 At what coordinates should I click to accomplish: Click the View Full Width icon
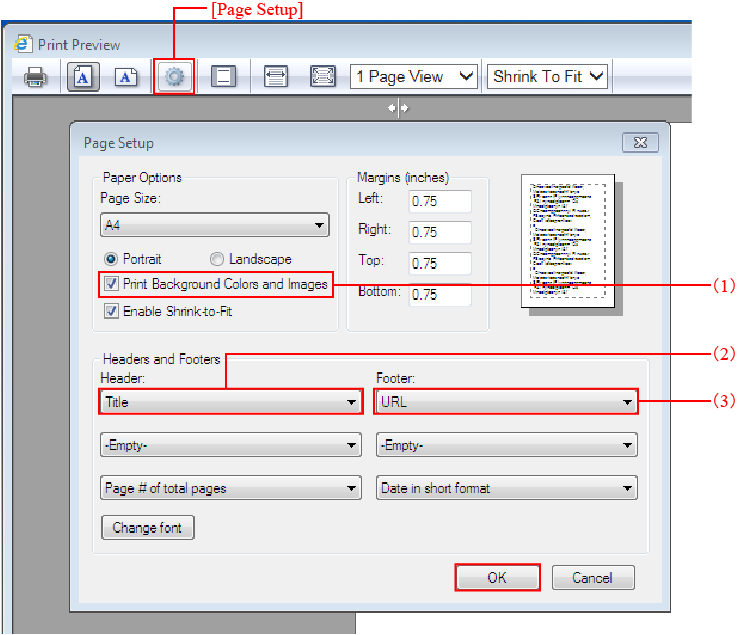(276, 77)
